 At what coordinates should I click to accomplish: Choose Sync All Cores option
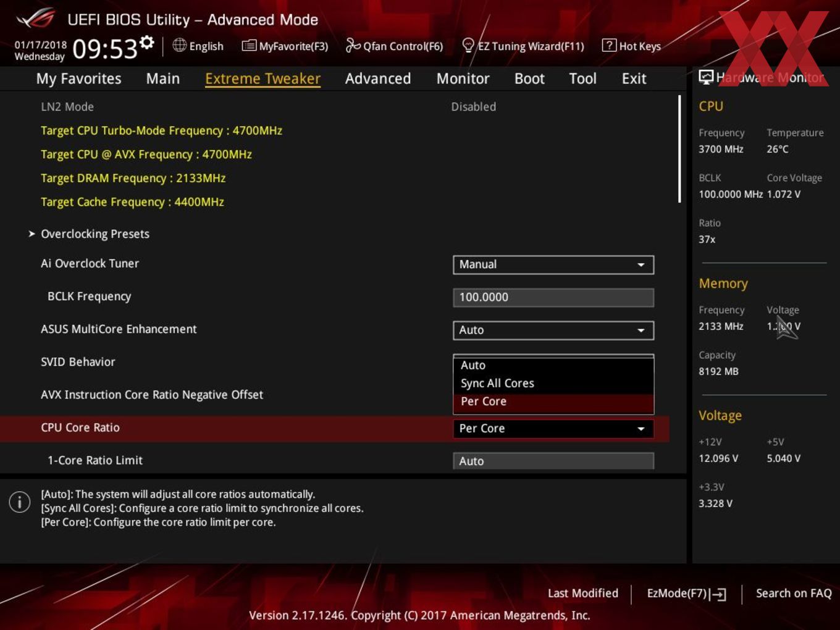coord(553,383)
